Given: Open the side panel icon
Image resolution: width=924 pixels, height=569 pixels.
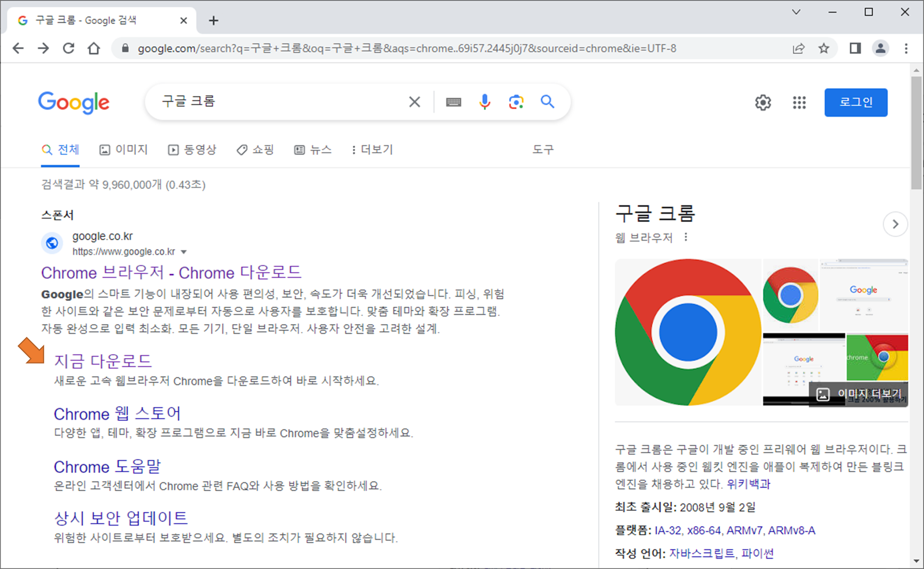Looking at the screenshot, I should [855, 49].
